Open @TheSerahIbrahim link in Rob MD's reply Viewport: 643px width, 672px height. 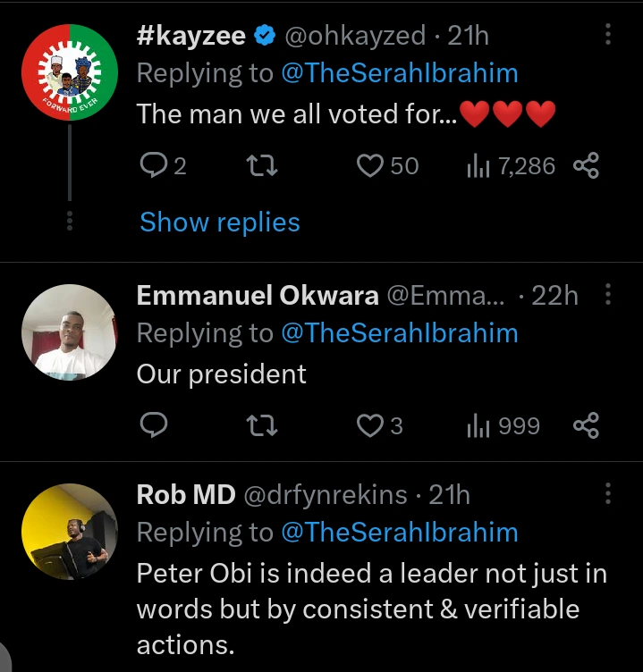tap(399, 533)
